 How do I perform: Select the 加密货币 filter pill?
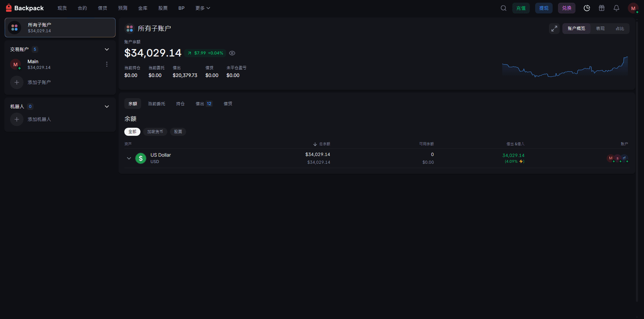tap(155, 132)
